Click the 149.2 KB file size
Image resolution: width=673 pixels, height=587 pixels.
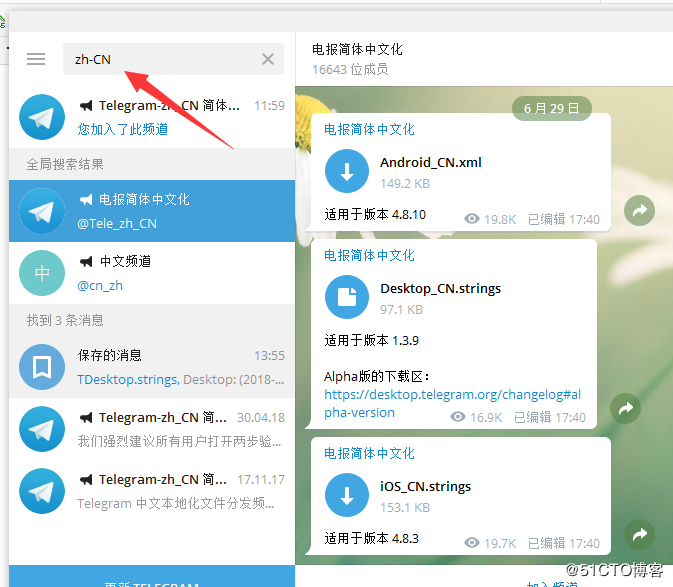tap(405, 184)
